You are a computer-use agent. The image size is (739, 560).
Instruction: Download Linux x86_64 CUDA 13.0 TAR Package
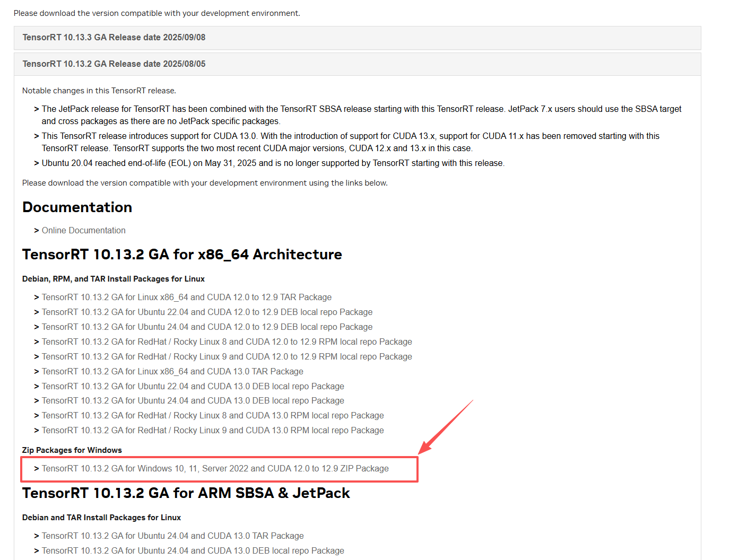click(x=172, y=372)
